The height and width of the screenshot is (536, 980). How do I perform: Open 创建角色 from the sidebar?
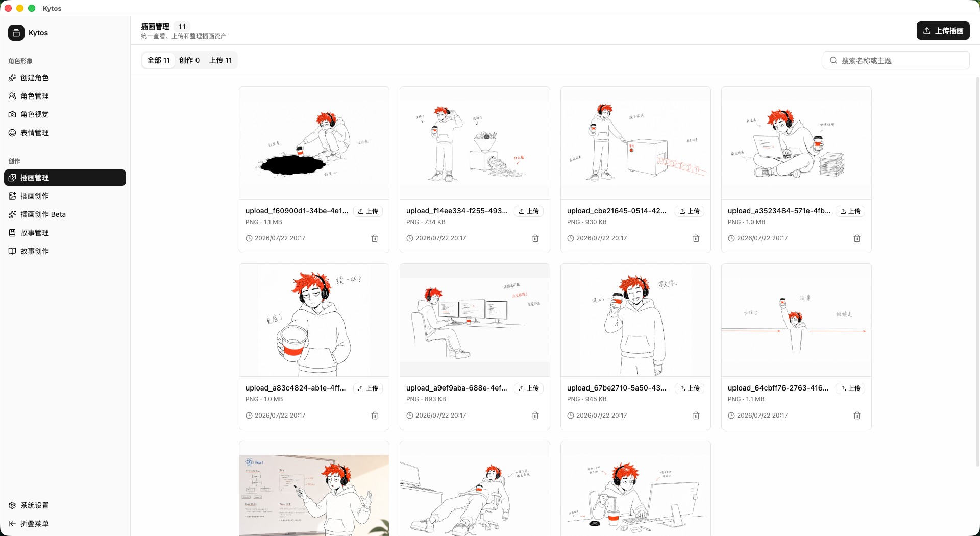[65, 78]
